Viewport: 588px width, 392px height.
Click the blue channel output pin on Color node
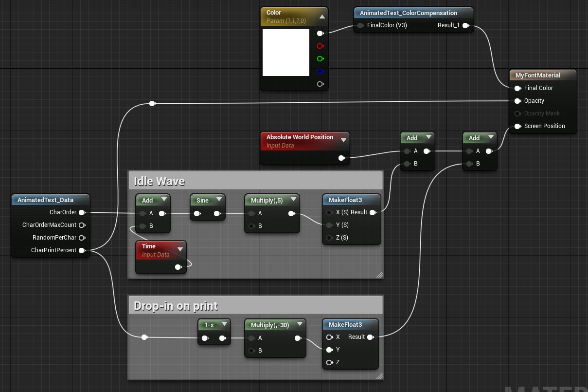pos(320,72)
